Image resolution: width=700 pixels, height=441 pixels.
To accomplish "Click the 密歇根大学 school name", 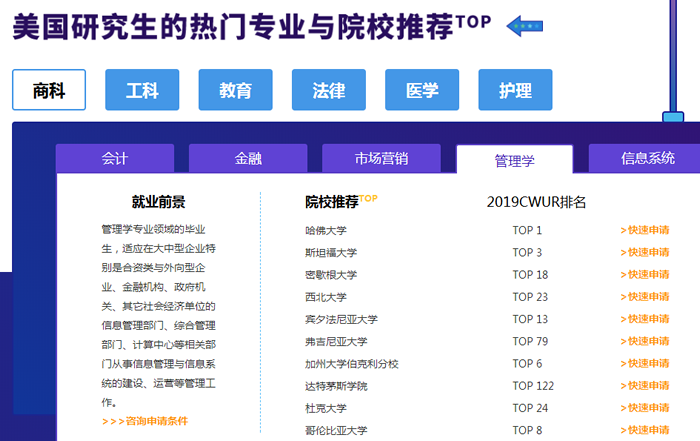I will click(331, 275).
